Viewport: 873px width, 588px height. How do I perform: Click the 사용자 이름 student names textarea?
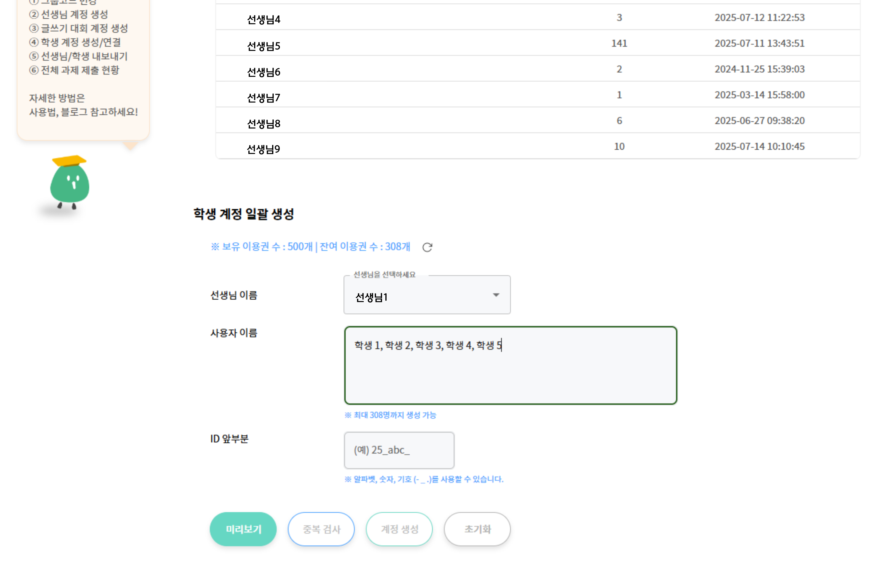(510, 364)
